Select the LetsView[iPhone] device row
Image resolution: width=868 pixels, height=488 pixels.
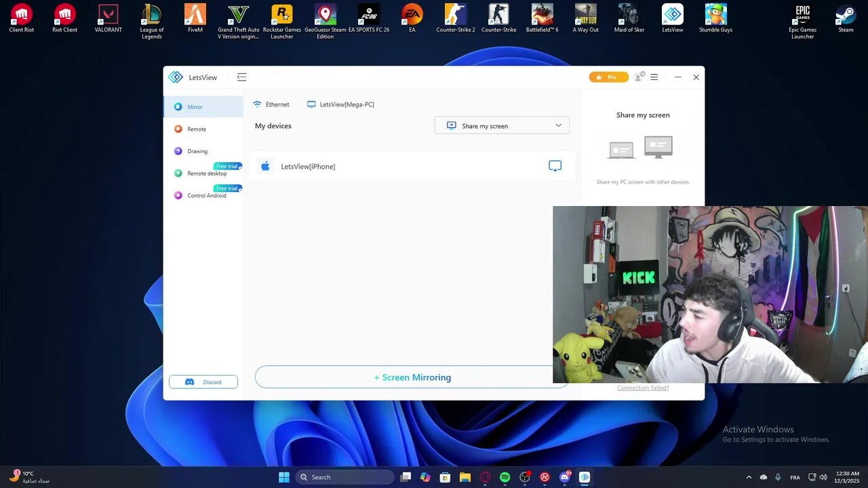[x=412, y=166]
